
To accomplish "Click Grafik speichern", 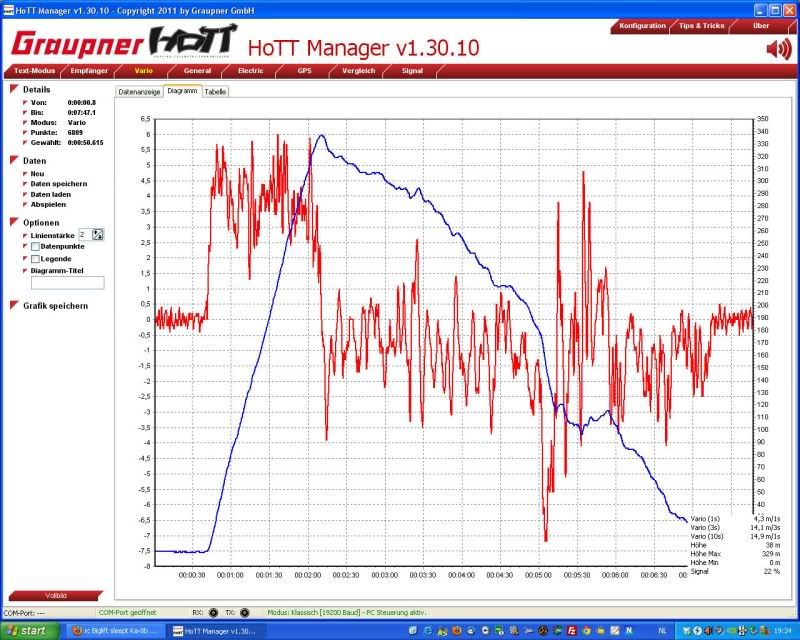I will pyautogui.click(x=55, y=306).
